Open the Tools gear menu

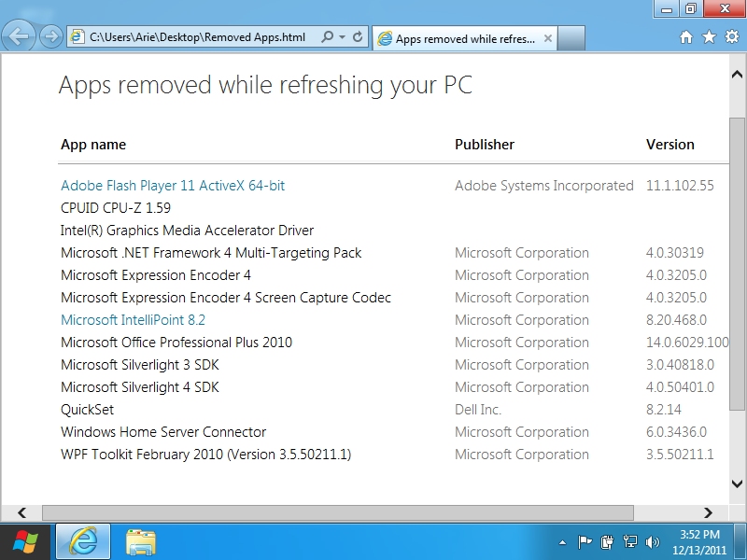(732, 36)
